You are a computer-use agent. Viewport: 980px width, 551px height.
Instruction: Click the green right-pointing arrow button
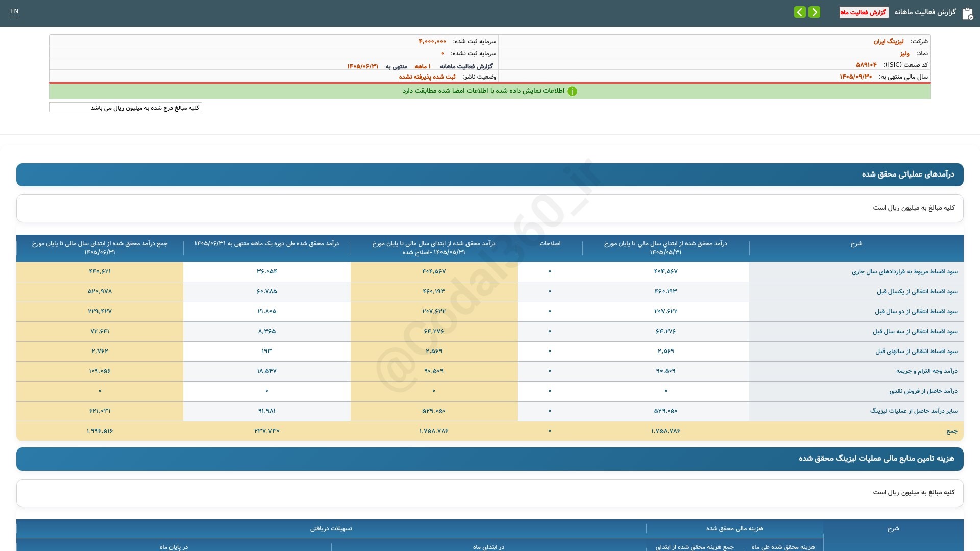click(815, 12)
